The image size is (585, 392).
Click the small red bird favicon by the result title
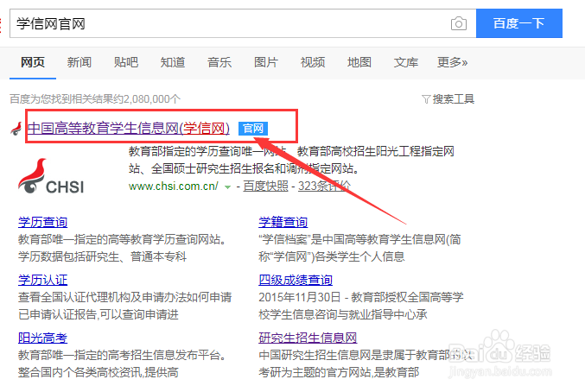coord(16,129)
